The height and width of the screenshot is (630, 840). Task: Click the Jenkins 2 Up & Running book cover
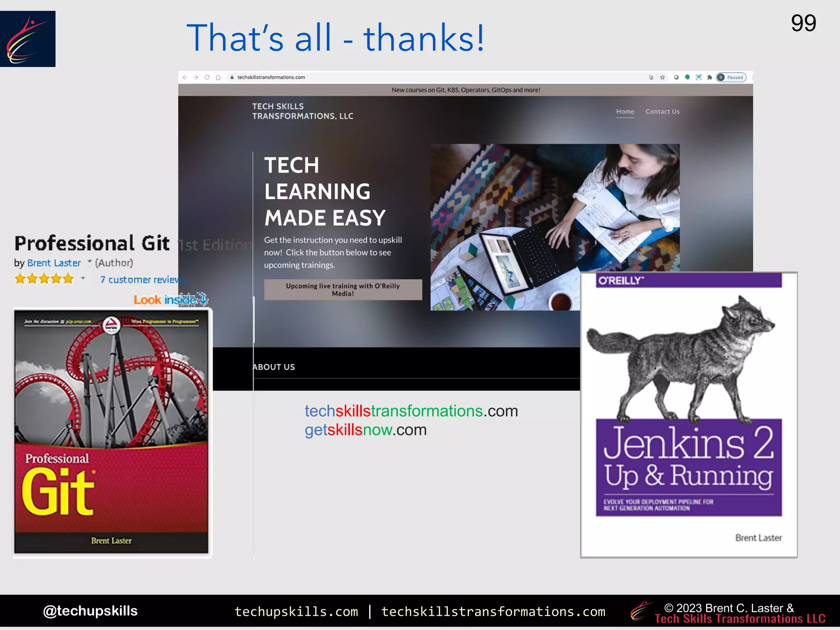click(x=689, y=414)
